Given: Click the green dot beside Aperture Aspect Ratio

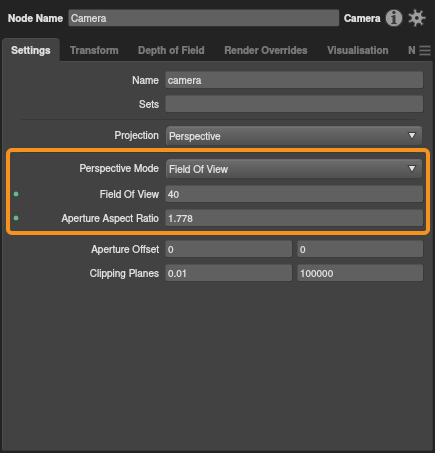Looking at the screenshot, I should (16, 218).
